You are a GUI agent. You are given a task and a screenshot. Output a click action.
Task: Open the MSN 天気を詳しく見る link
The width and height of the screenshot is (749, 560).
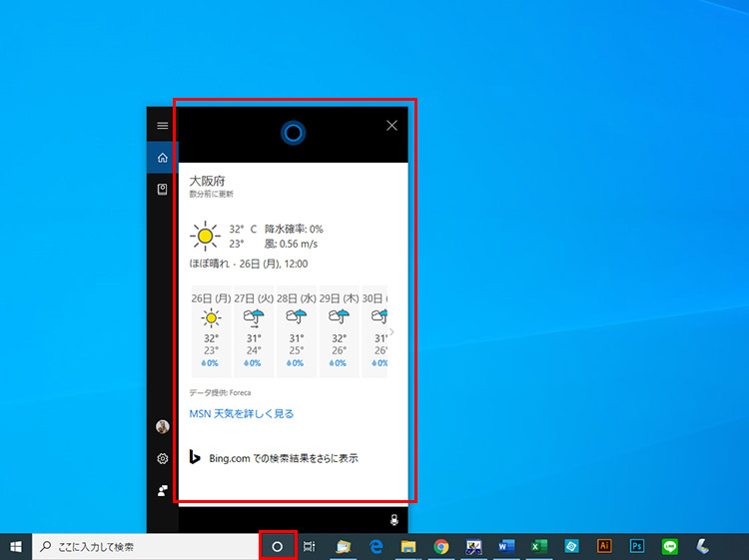point(242,413)
